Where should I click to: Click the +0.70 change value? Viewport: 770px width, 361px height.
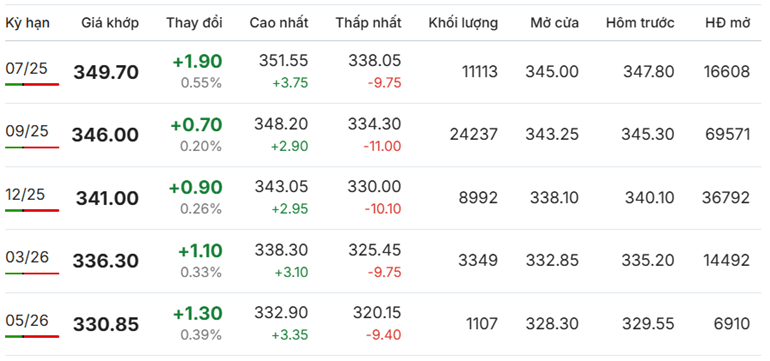pyautogui.click(x=196, y=125)
